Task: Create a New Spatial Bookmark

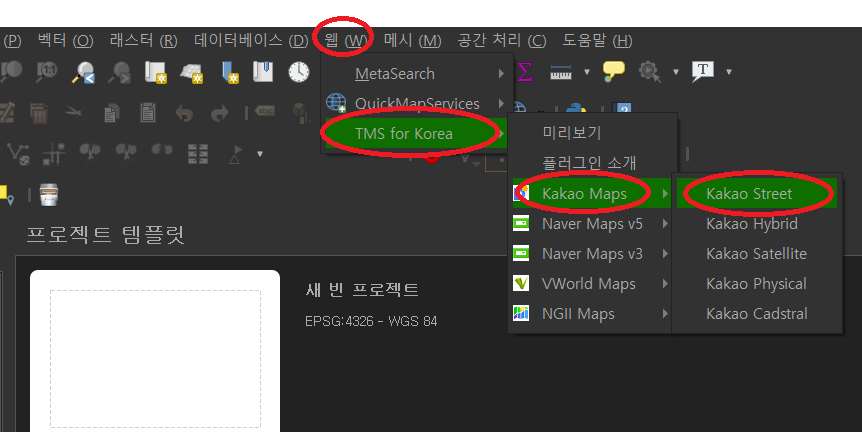Action: point(230,72)
